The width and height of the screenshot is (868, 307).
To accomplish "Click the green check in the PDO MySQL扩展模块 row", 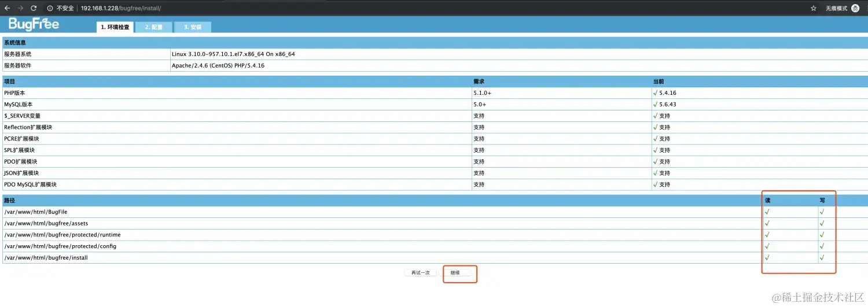I will [x=655, y=184].
